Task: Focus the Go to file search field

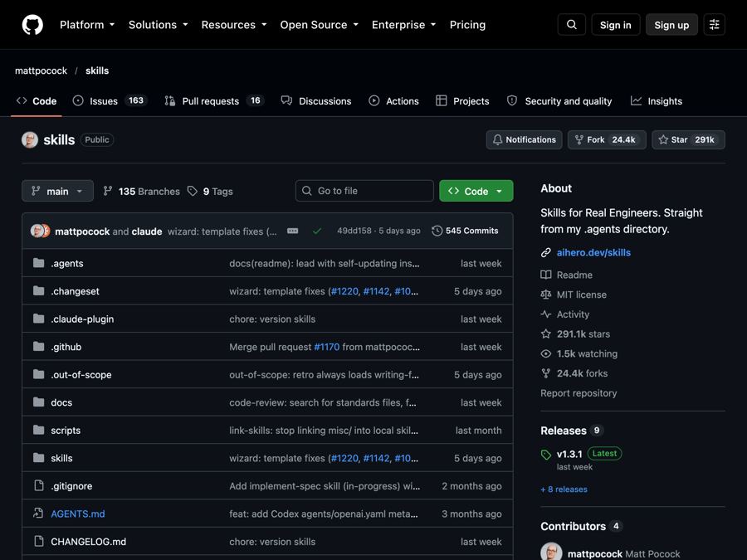Action: [x=364, y=191]
